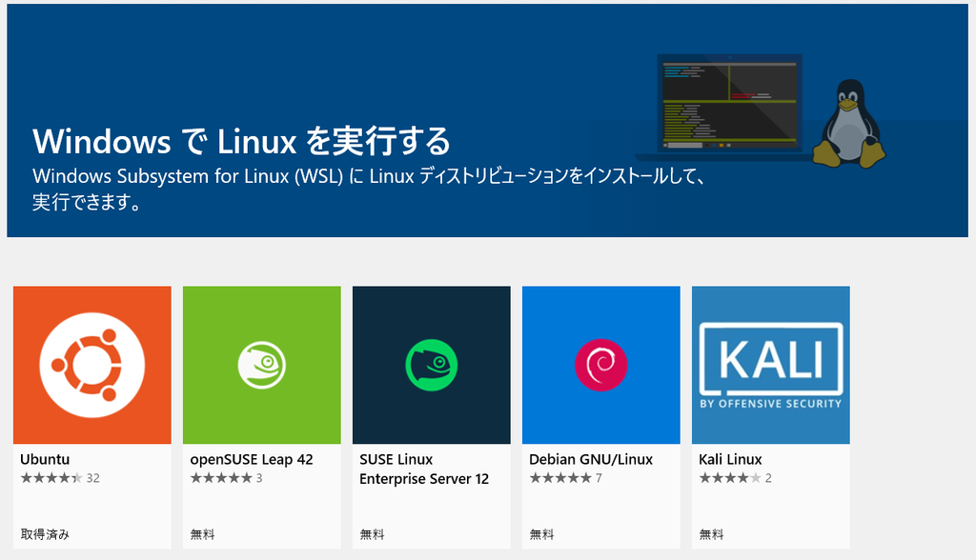Click the WSL description text in banner
The height and width of the screenshot is (560, 976).
369,190
